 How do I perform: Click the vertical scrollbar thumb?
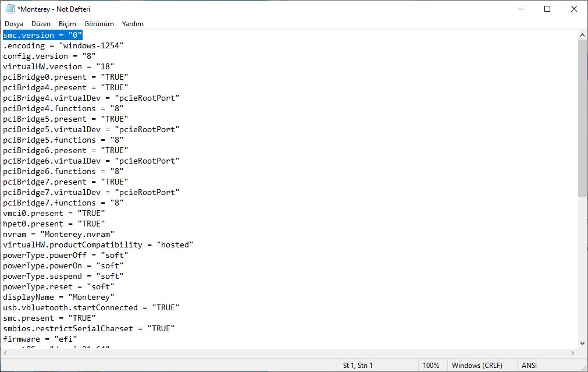coord(582,118)
